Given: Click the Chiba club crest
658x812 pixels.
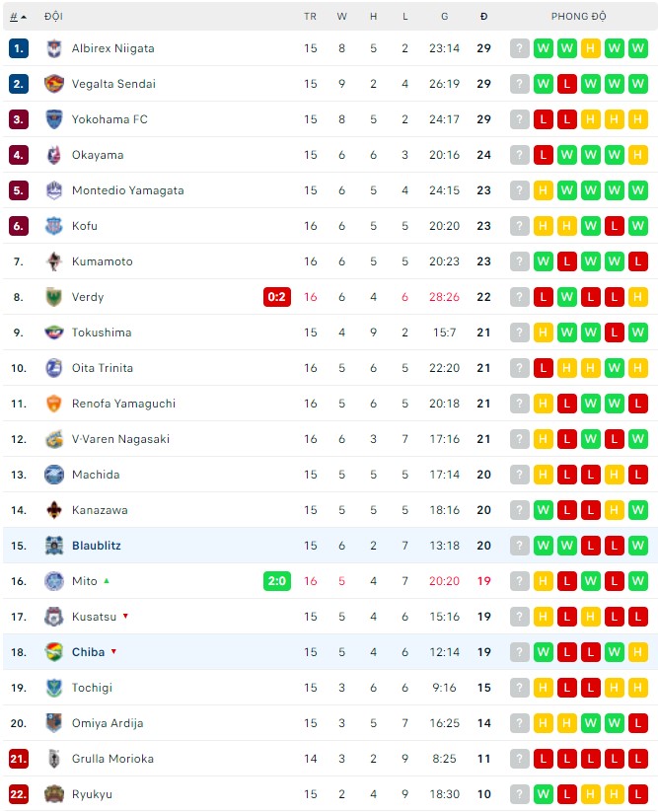Looking at the screenshot, I should pyautogui.click(x=52, y=651).
